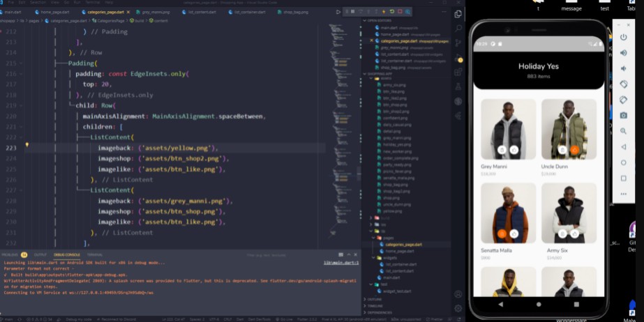This screenshot has height=322, width=644.
Task: Maximize the panel with the chevron up
Action: pyautogui.click(x=349, y=254)
